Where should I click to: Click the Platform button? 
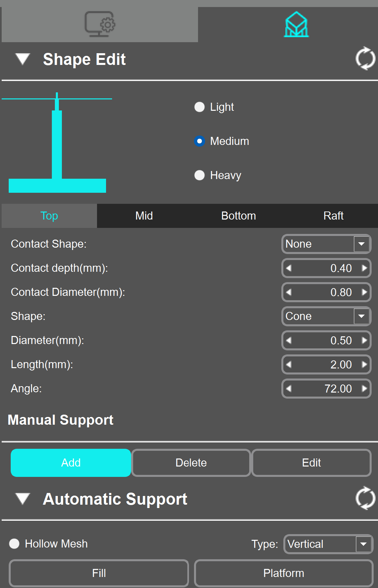click(283, 573)
